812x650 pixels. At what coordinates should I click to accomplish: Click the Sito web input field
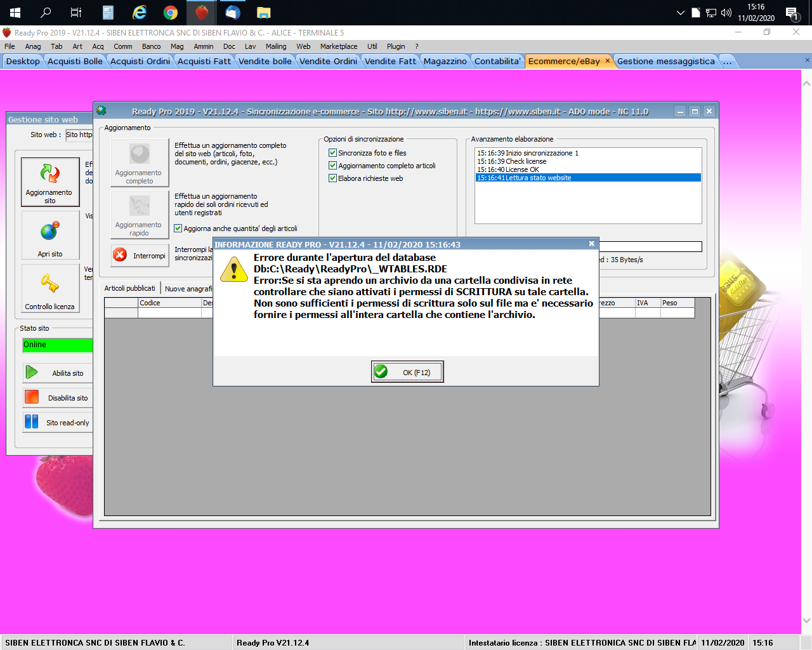(x=79, y=135)
